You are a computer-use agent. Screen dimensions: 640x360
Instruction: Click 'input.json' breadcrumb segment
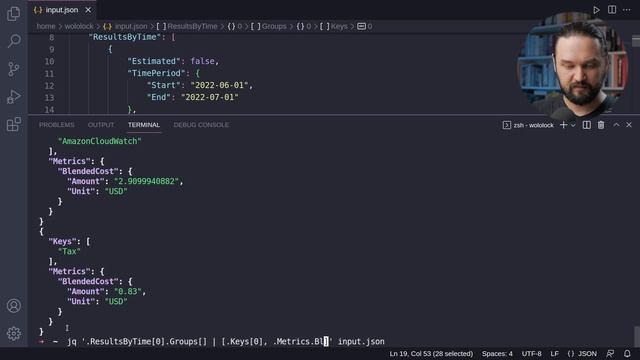pos(125,26)
